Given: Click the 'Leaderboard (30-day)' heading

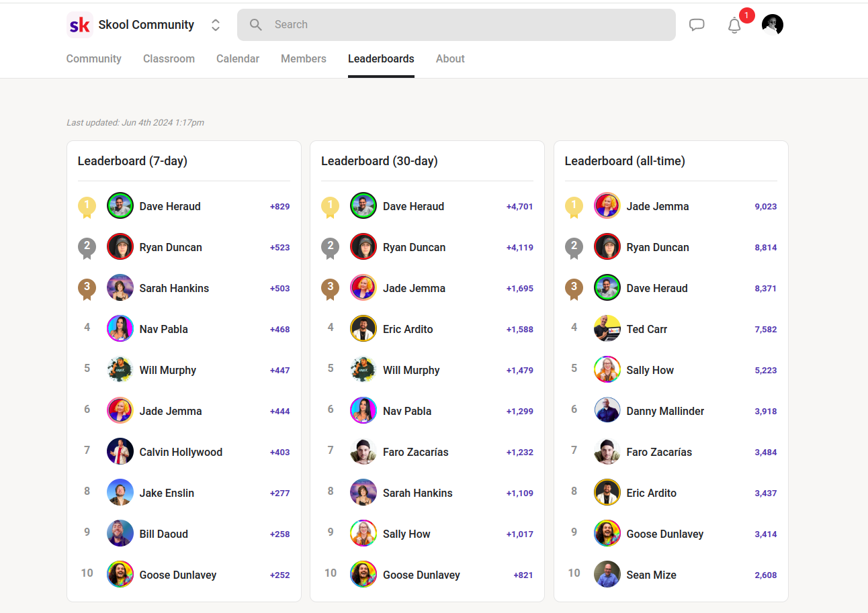Looking at the screenshot, I should click(x=380, y=161).
